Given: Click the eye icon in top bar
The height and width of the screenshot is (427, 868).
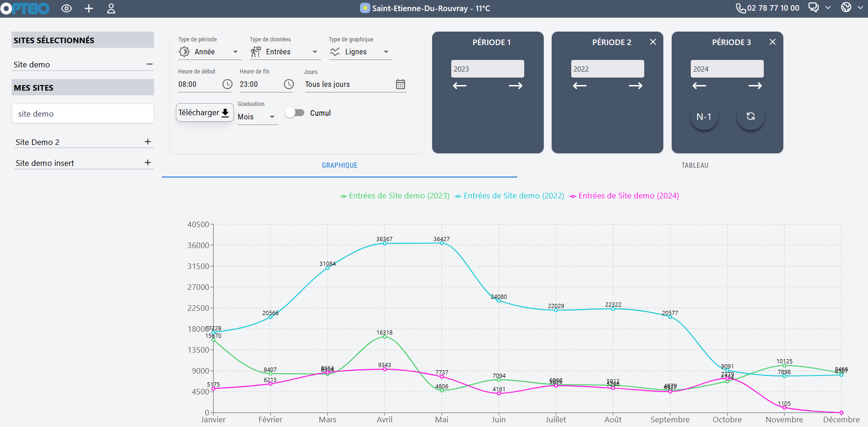Looking at the screenshot, I should coord(67,8).
